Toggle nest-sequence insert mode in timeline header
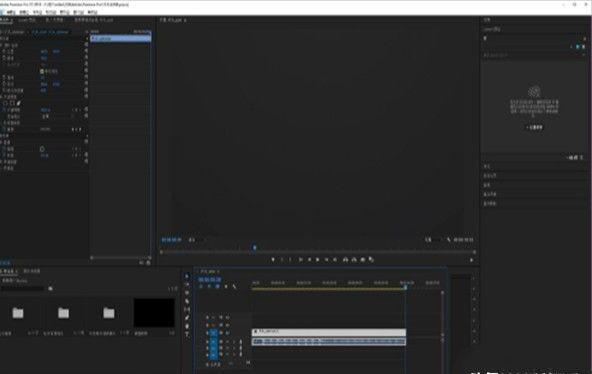Screen dimensions: 592x374 pos(201,286)
